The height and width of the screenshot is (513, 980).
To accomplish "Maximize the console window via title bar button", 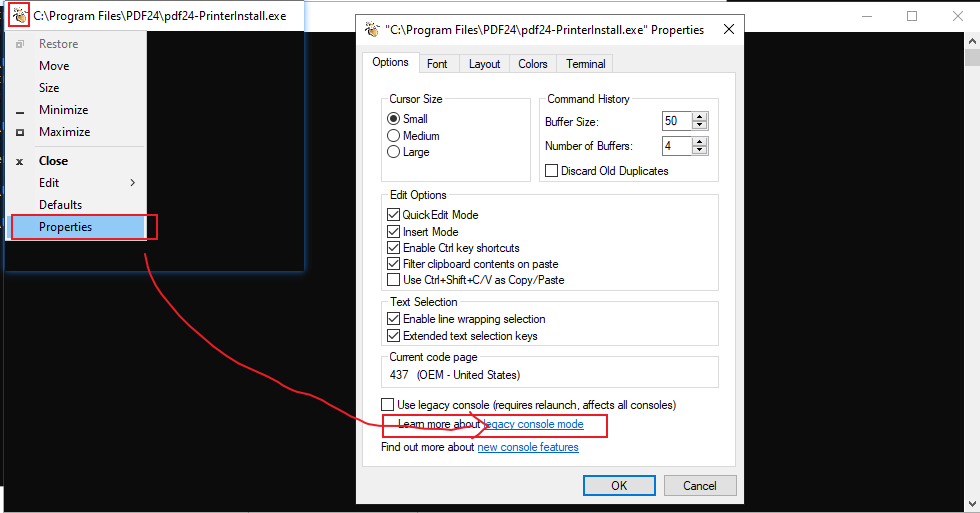I will (912, 16).
